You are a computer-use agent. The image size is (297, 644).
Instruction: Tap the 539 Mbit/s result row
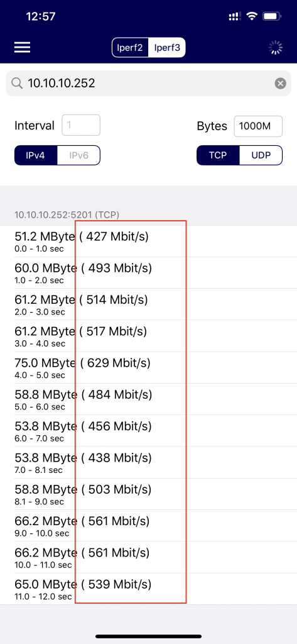pyautogui.click(x=148, y=589)
